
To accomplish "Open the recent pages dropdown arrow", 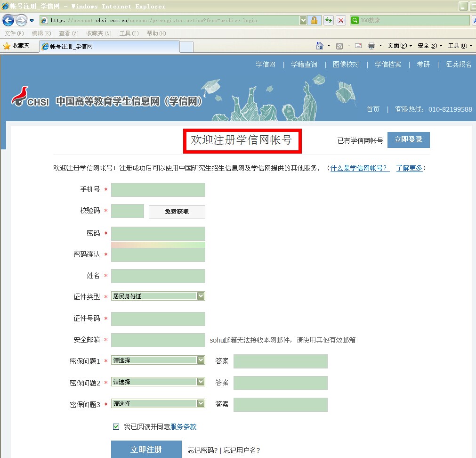I will (32, 21).
